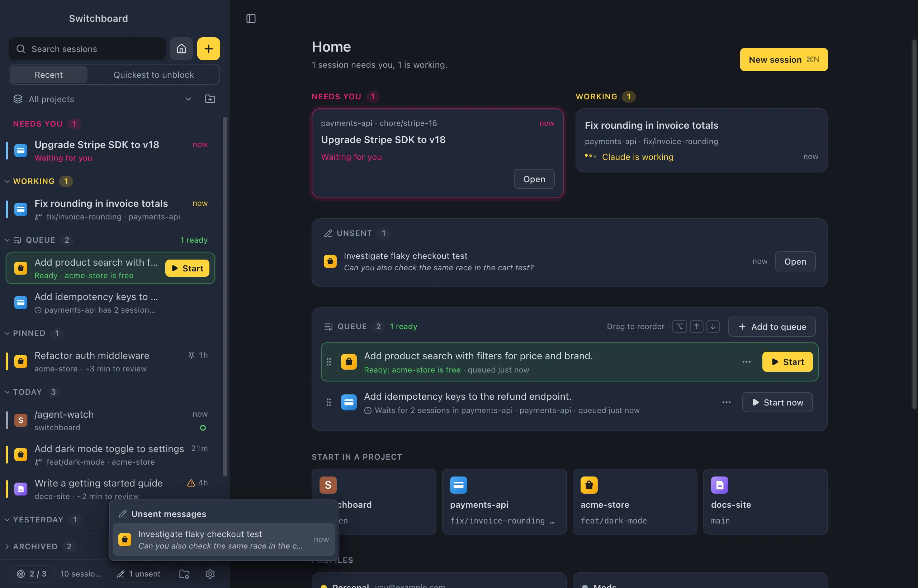Click the Add to queue button
The image size is (918, 588).
click(x=772, y=327)
